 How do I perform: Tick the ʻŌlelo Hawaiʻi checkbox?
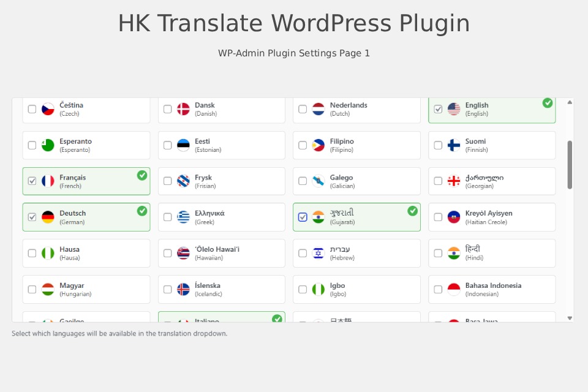point(168,253)
